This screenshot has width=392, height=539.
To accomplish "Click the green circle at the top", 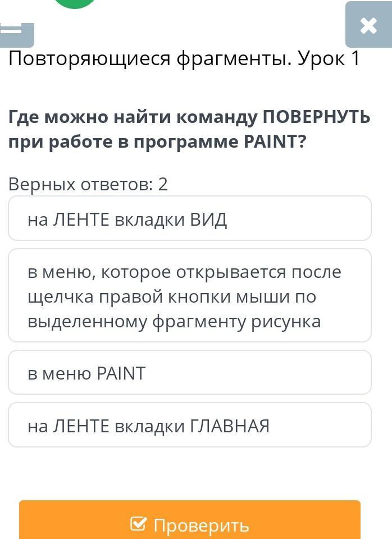I will coord(75,4).
